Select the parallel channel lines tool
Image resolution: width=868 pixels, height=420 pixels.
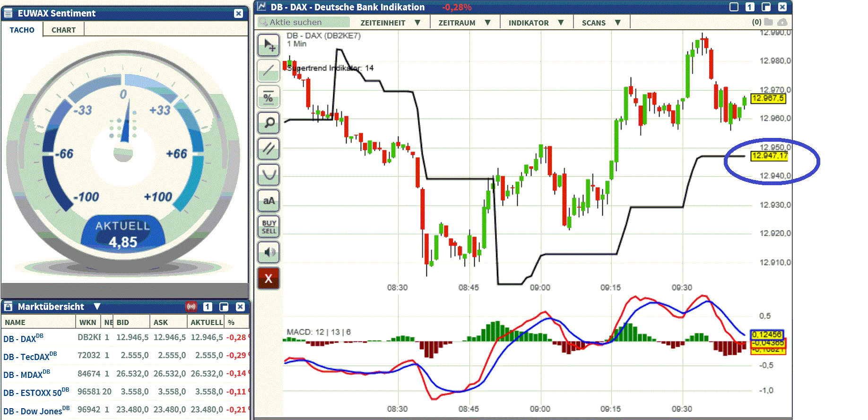(269, 148)
